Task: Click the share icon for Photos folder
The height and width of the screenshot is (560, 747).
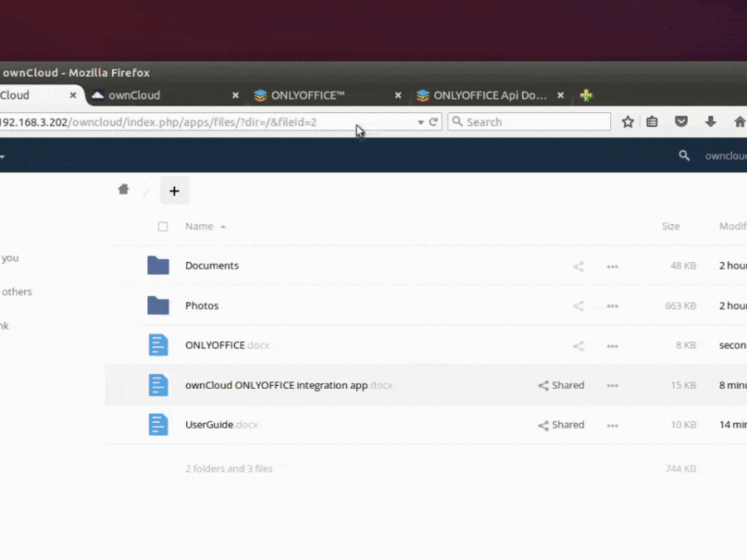Action: [579, 306]
